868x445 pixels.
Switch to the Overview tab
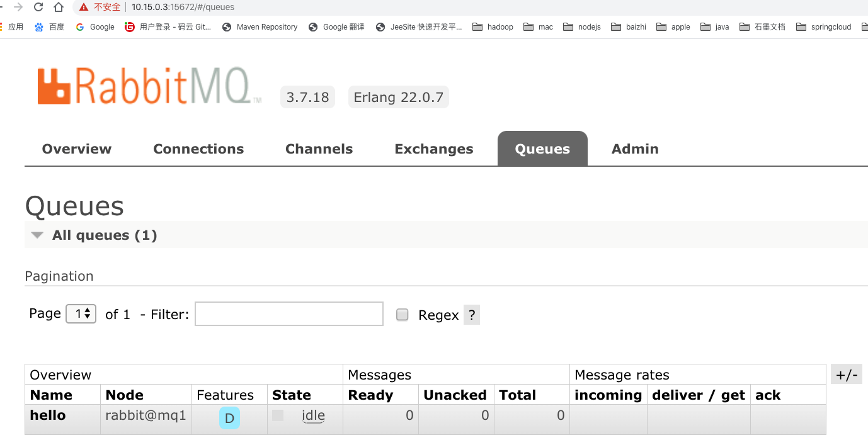77,149
